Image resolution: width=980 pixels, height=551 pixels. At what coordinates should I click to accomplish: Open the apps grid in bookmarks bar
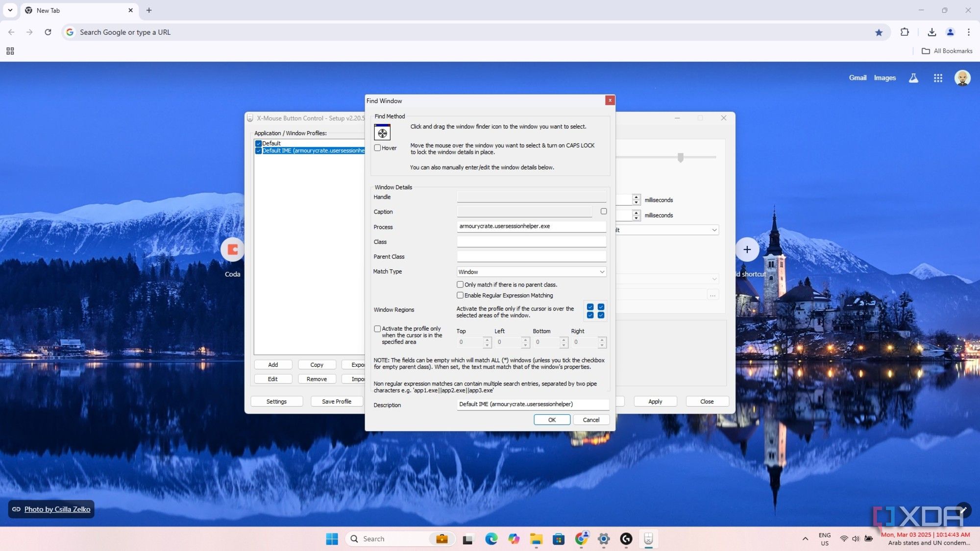(10, 51)
